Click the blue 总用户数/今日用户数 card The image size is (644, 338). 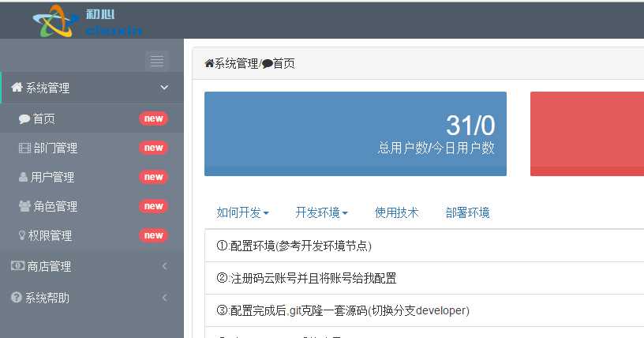(355, 133)
